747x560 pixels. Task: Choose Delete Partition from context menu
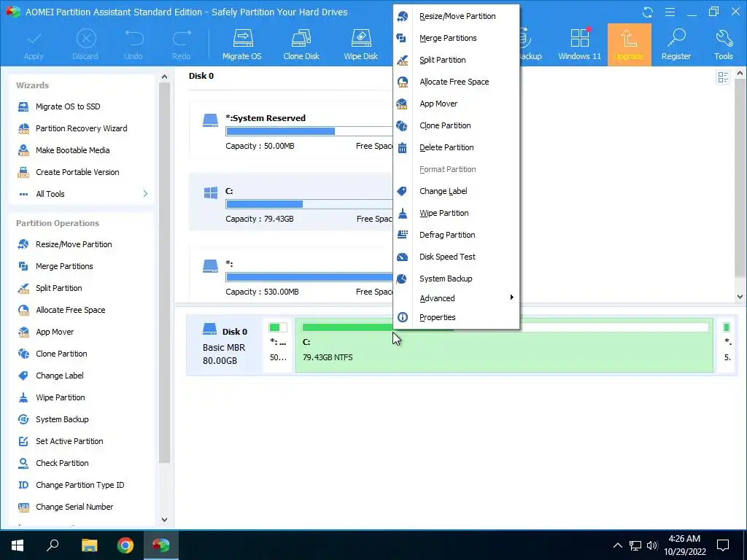click(456, 147)
